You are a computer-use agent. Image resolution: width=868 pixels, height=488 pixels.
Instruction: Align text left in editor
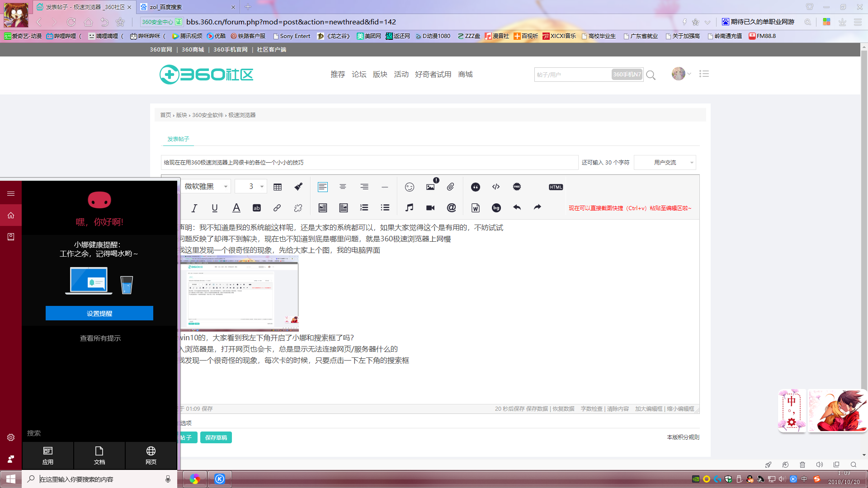322,187
